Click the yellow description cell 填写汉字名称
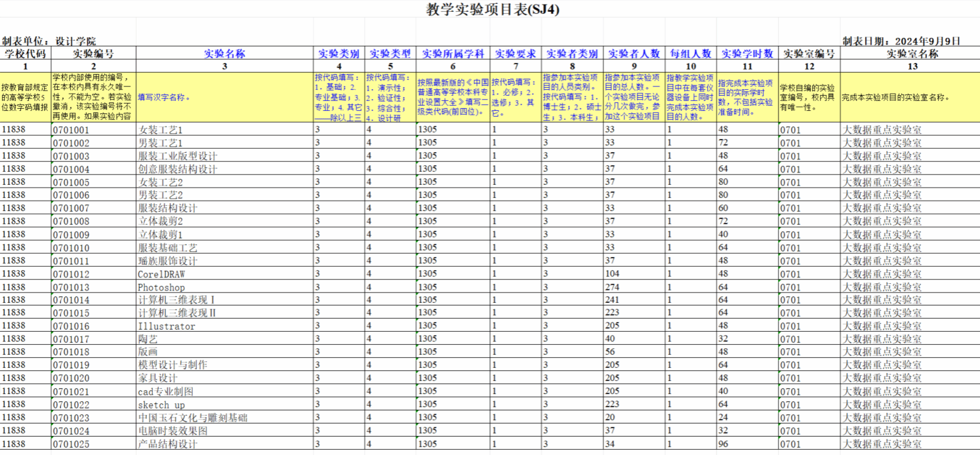 click(224, 97)
